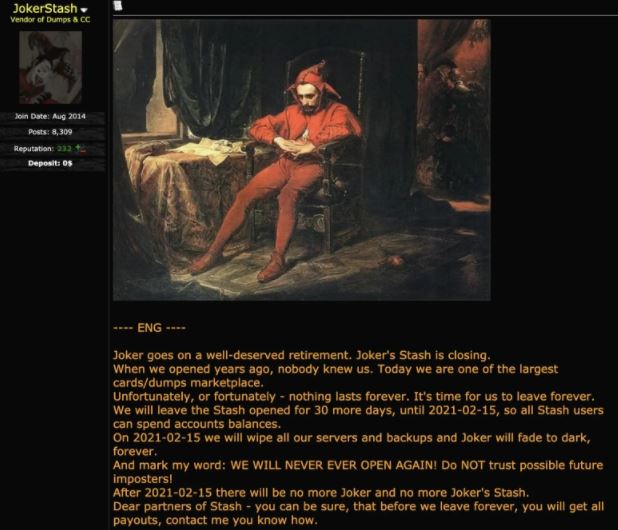Click the ---- ENG ---- language heading

click(149, 328)
